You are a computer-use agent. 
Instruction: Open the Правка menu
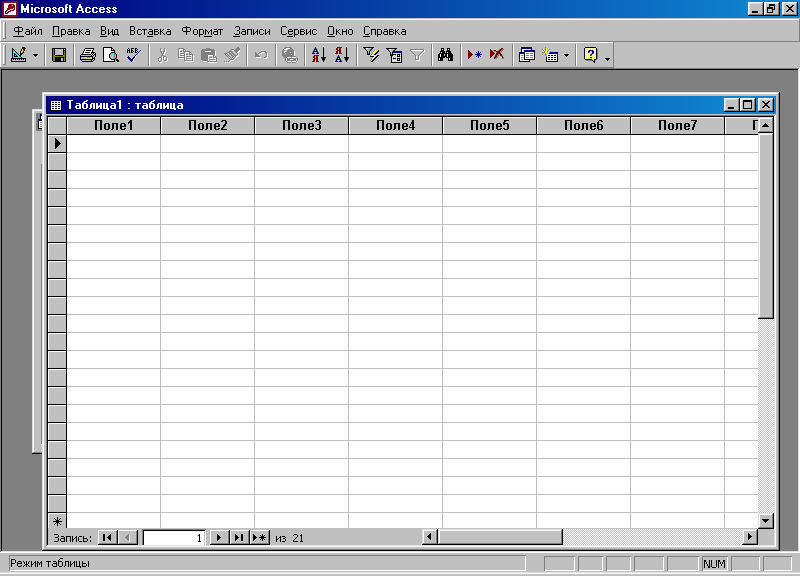click(71, 31)
